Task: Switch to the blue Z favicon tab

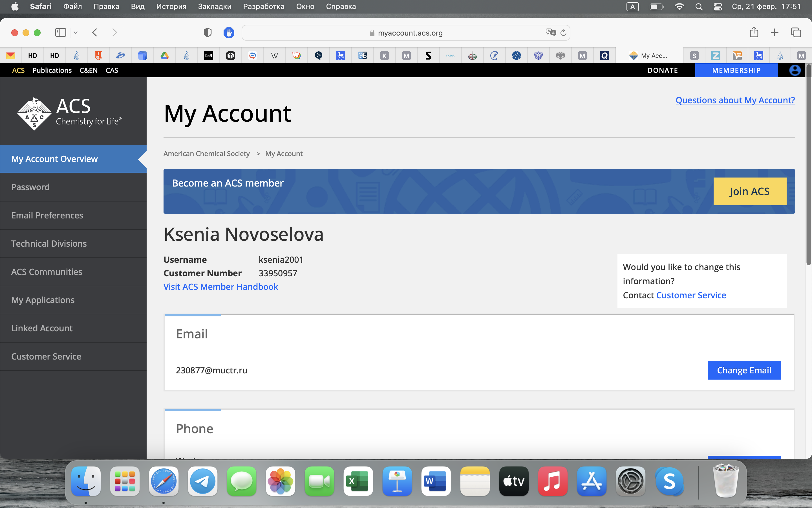Action: tap(715, 55)
